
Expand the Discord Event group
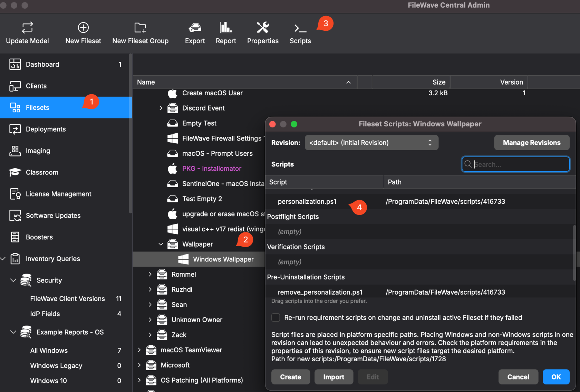pyautogui.click(x=161, y=108)
